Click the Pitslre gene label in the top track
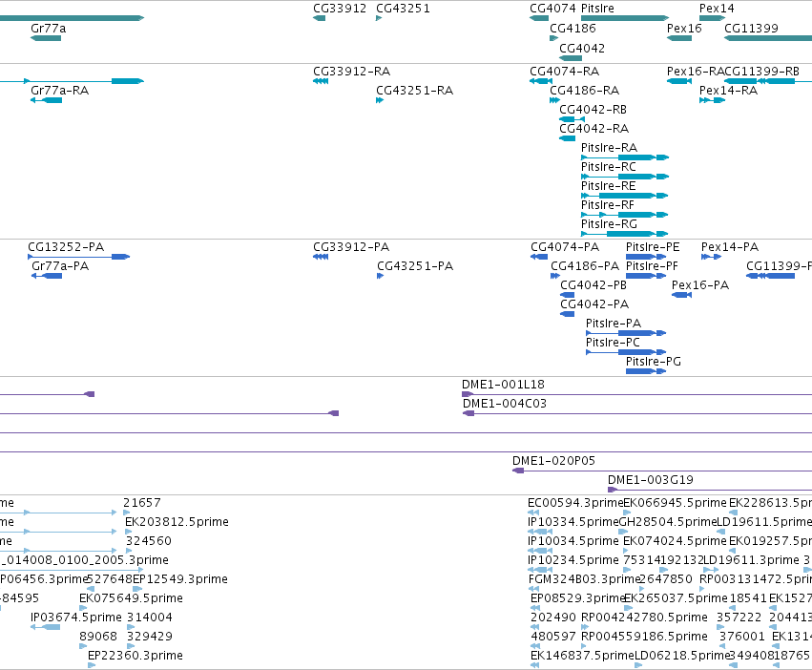 tap(597, 9)
